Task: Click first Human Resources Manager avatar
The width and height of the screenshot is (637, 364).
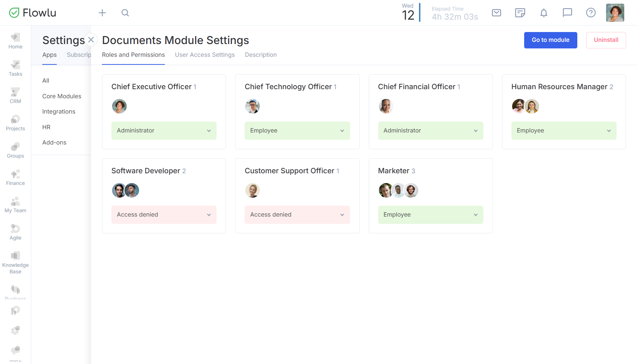Action: click(519, 106)
